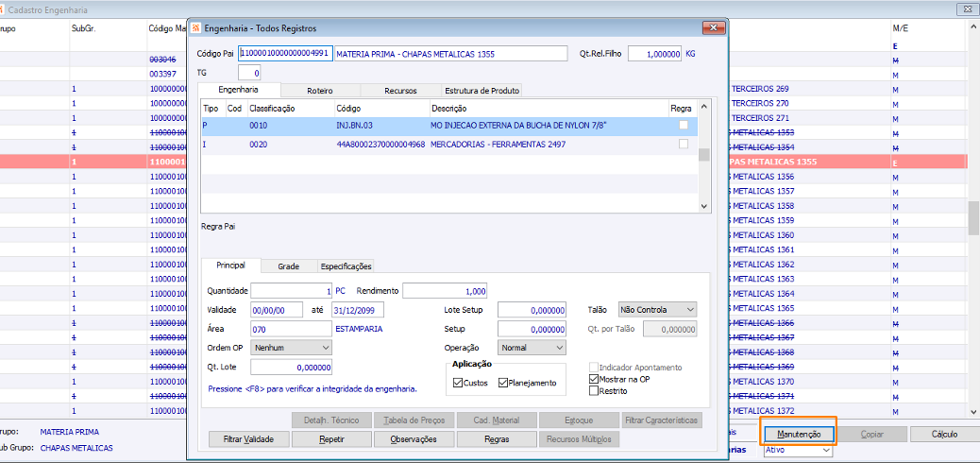Click the Código column header in dialog
Image resolution: width=980 pixels, height=463 pixels.
[381, 109]
